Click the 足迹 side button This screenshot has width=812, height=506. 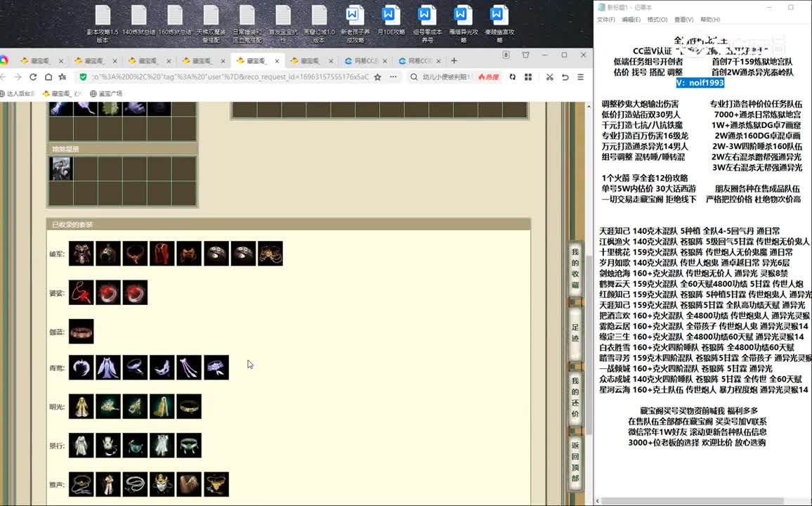(x=575, y=332)
